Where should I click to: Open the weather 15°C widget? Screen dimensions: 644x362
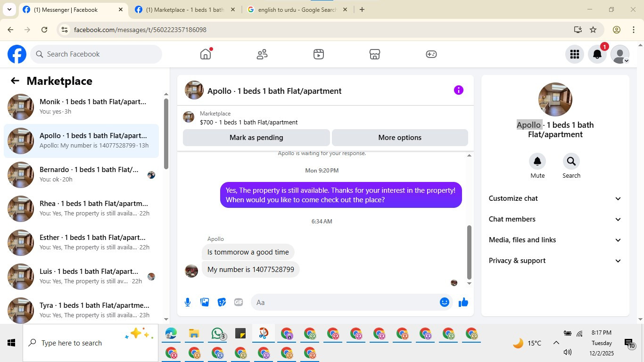[527, 343]
